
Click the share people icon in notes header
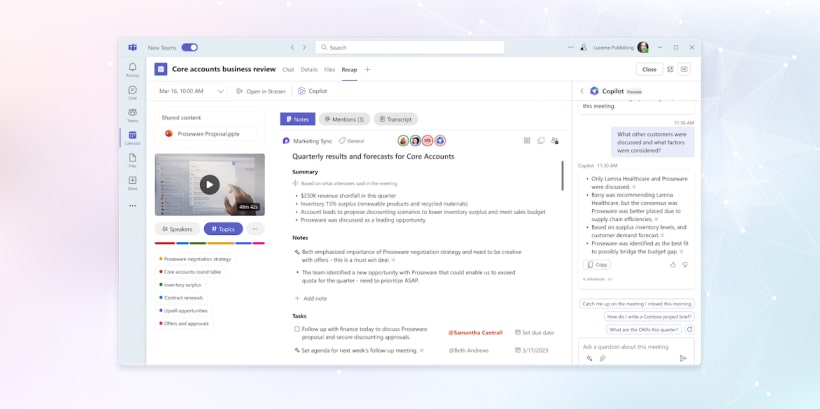[555, 141]
